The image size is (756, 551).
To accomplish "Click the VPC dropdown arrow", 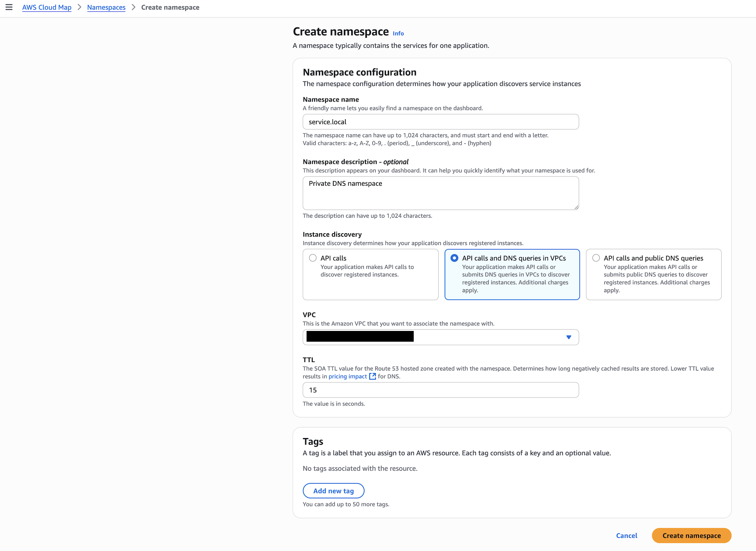I will point(568,337).
